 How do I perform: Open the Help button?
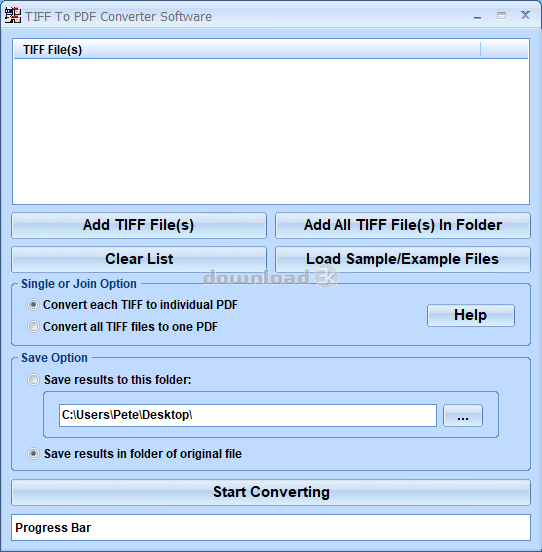click(x=471, y=315)
